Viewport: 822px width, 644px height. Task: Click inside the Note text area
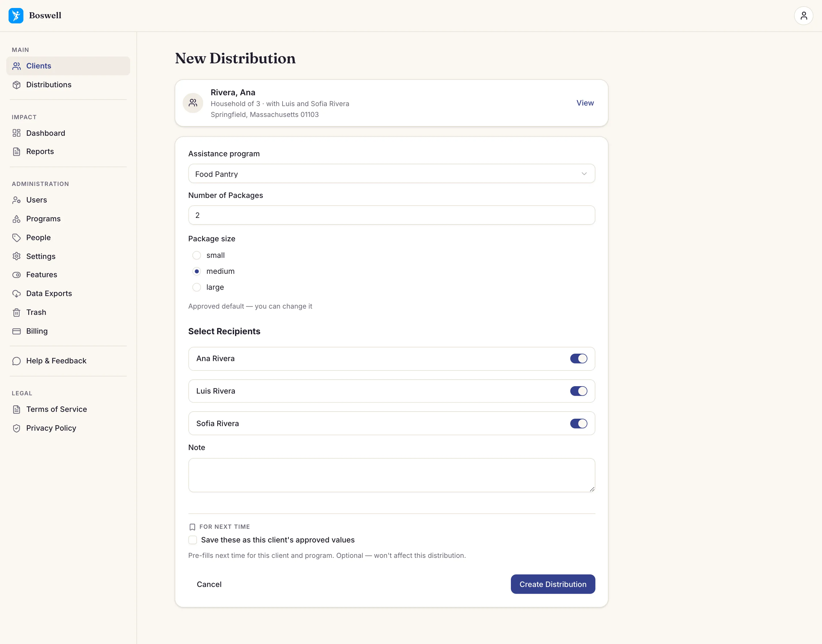pos(392,475)
